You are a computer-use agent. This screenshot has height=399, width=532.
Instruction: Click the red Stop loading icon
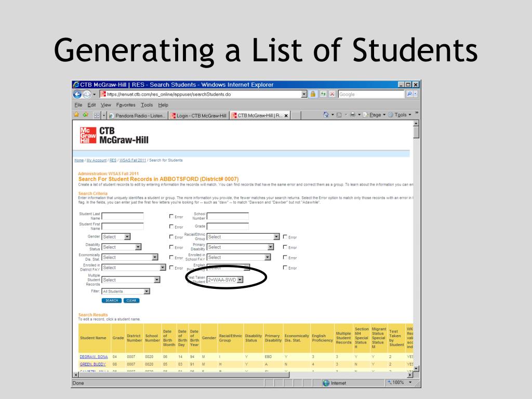tap(332, 94)
